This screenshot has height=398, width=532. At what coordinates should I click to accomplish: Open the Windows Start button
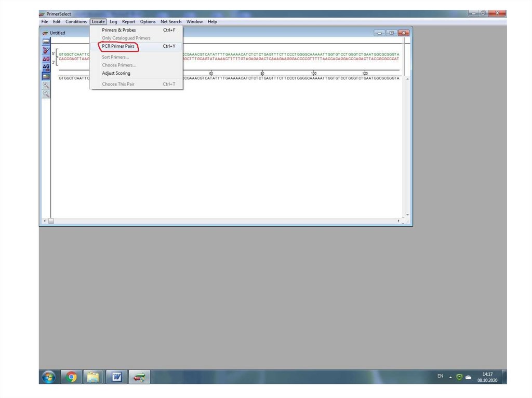pos(49,377)
